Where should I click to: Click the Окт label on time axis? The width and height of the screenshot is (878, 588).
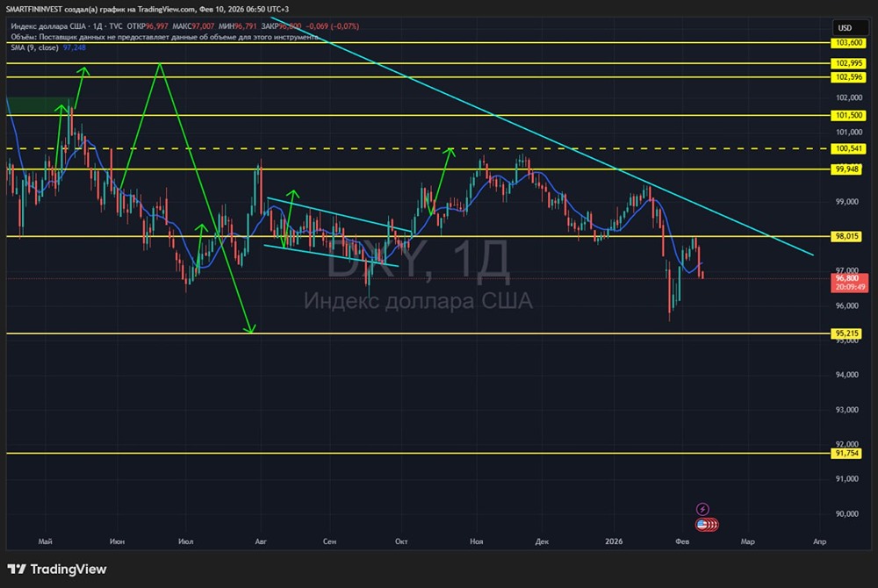tap(401, 541)
